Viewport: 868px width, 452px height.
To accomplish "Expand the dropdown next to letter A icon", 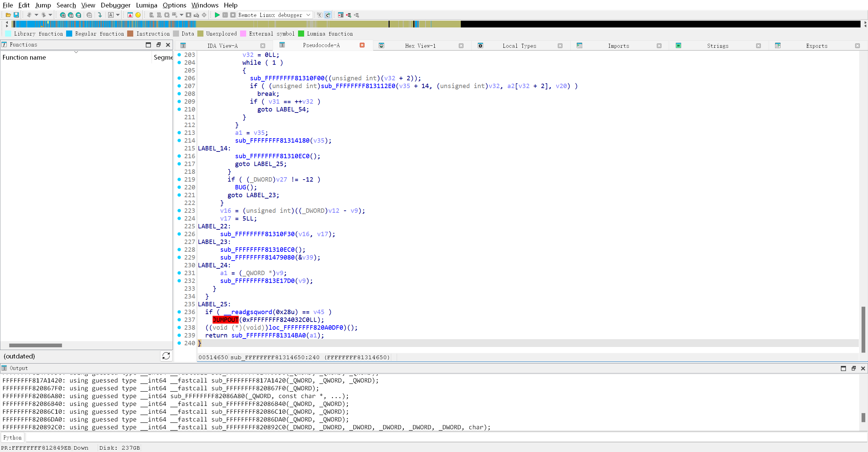I will [x=118, y=15].
